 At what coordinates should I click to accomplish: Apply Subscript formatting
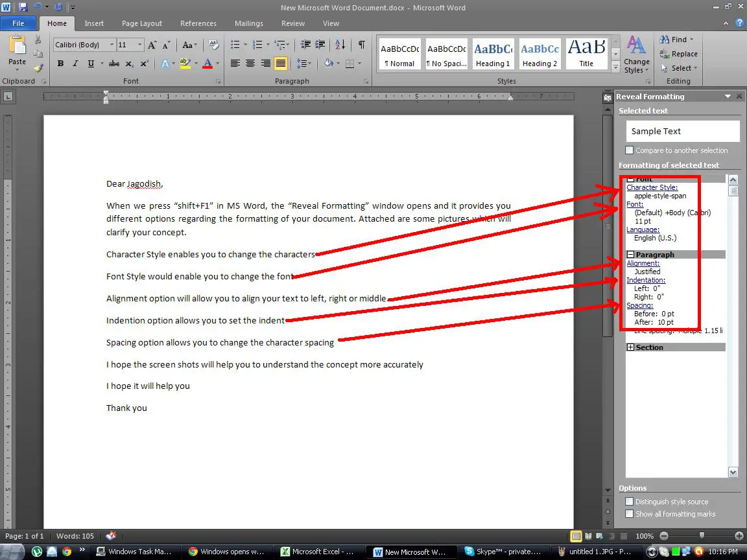coord(130,64)
